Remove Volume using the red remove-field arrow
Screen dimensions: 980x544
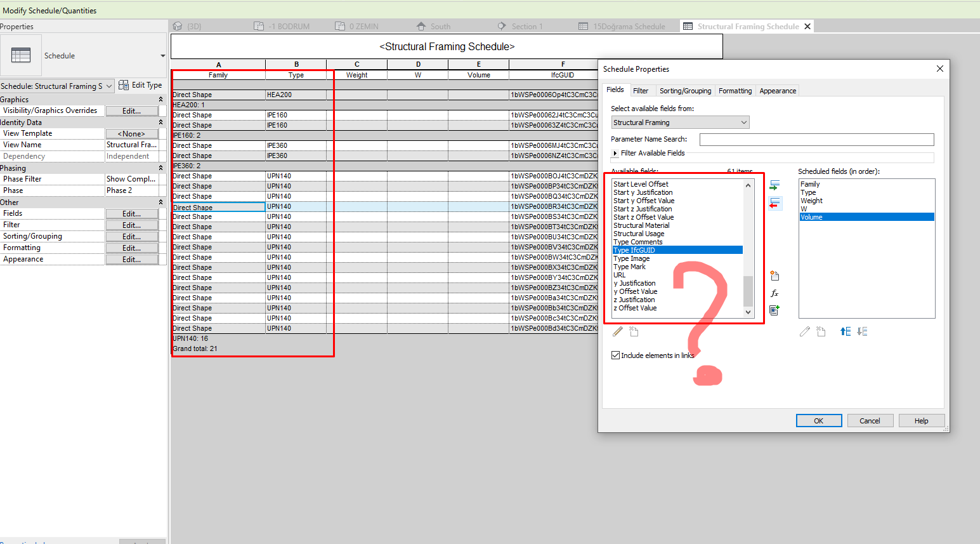pyautogui.click(x=774, y=203)
